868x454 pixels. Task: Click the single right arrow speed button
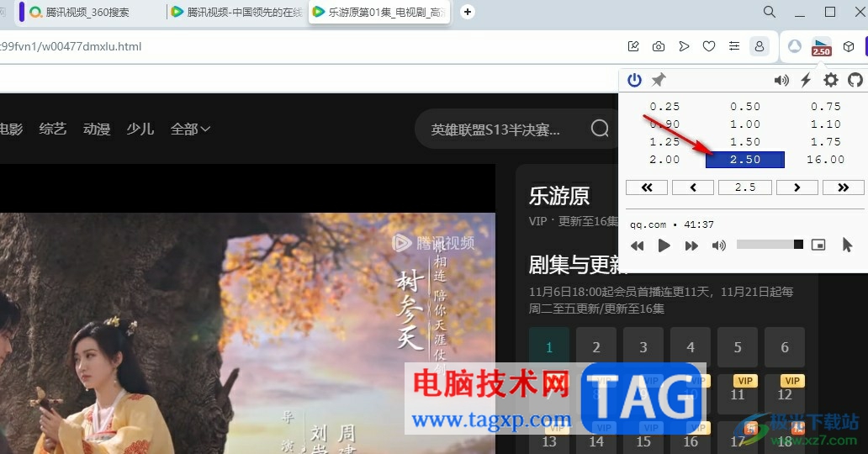coord(797,187)
